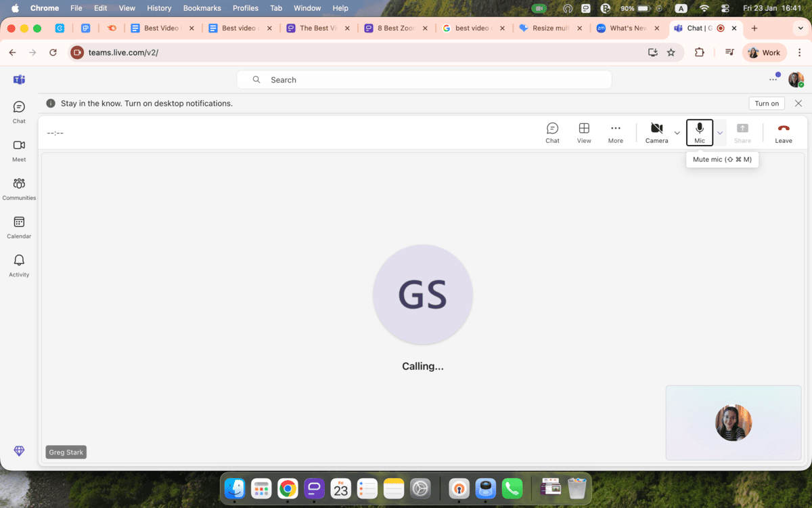Click the Teams search field
This screenshot has height=508, width=812.
coord(424,79)
